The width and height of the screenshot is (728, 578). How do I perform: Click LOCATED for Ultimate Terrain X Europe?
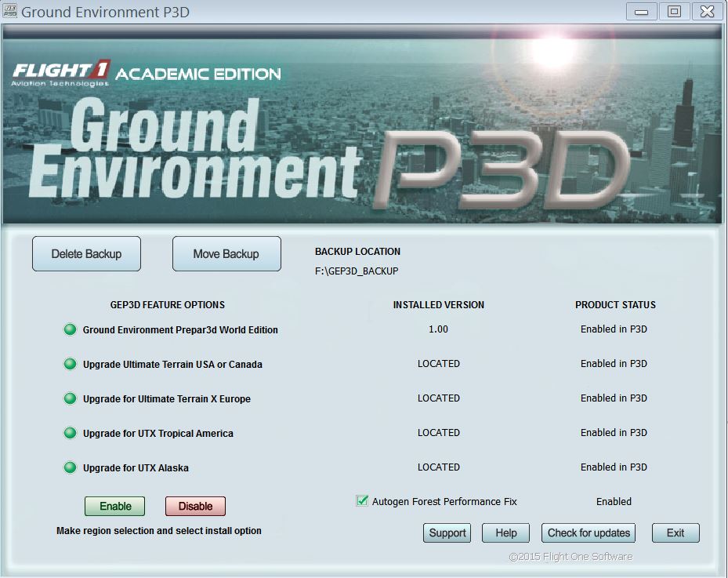[x=439, y=398]
